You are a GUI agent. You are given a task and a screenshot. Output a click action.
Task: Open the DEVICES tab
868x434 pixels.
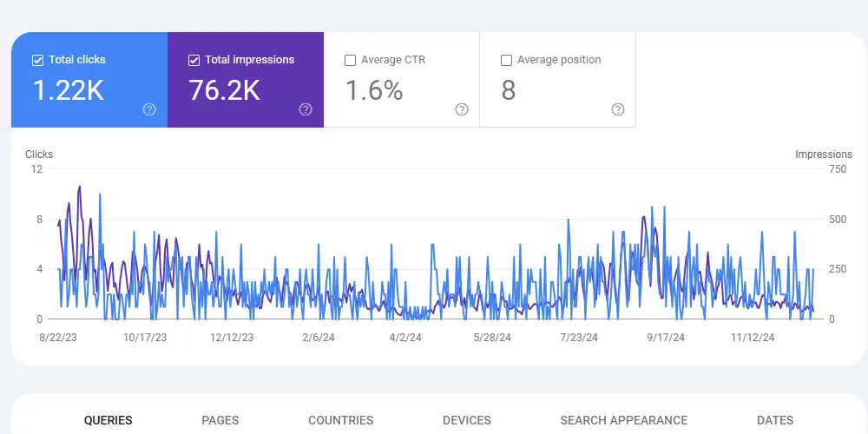467,420
